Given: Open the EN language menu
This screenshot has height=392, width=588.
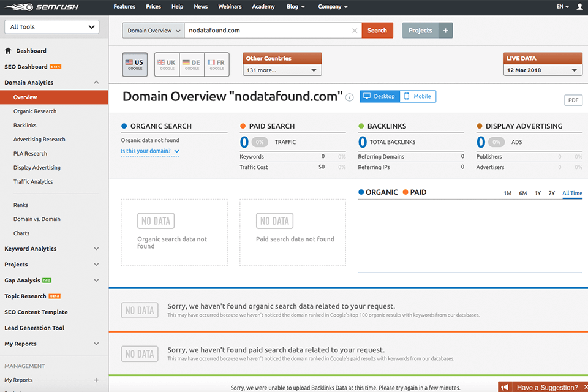Looking at the screenshot, I should [x=562, y=7].
